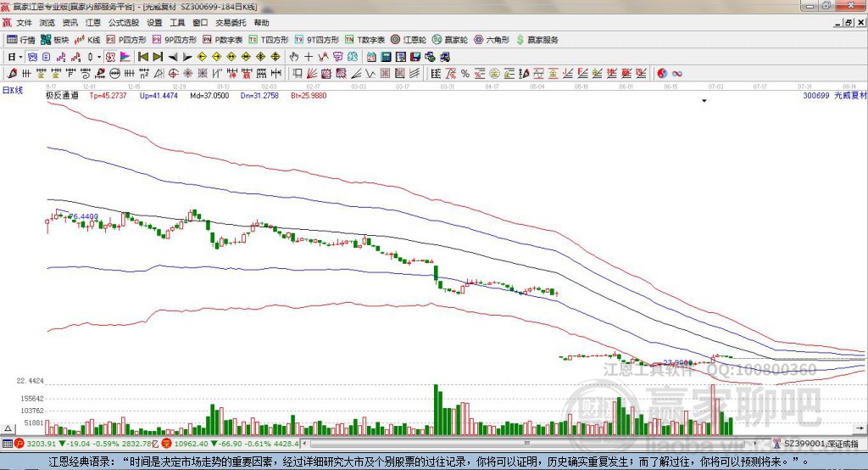The image size is (868, 470).
Task: Open the P数字表 tool
Action: [223, 40]
